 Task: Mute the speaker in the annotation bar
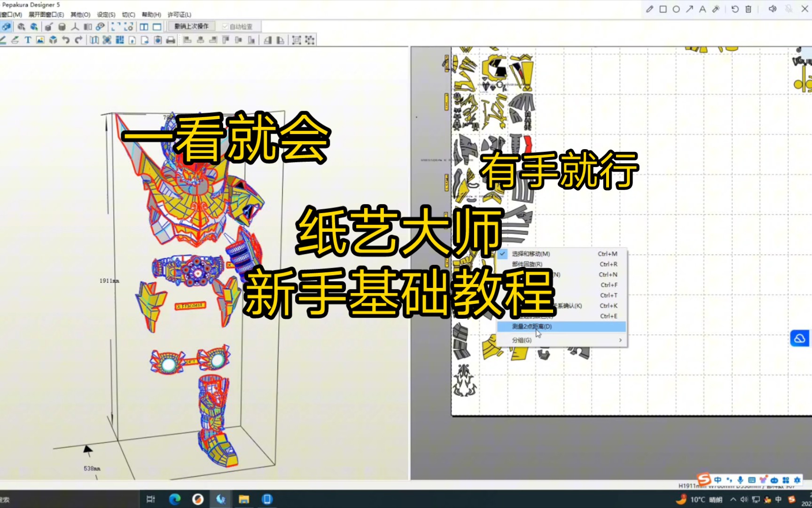click(x=772, y=9)
